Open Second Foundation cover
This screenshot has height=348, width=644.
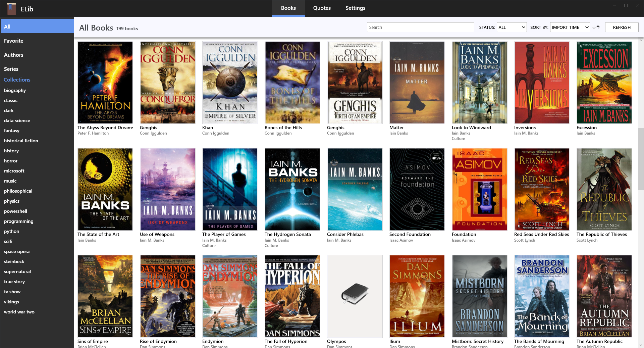(x=417, y=189)
